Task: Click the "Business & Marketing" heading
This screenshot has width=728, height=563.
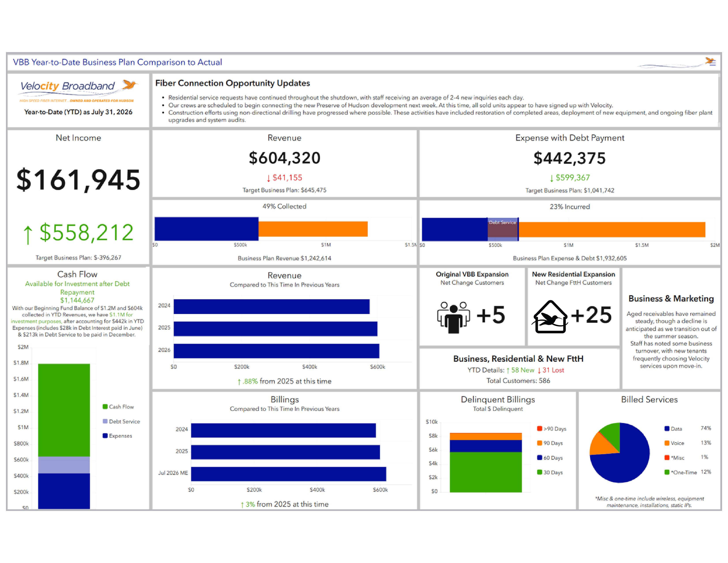Action: point(671,299)
